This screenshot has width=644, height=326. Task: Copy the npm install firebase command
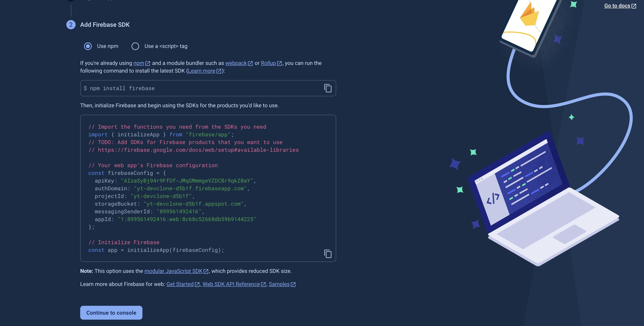(328, 88)
